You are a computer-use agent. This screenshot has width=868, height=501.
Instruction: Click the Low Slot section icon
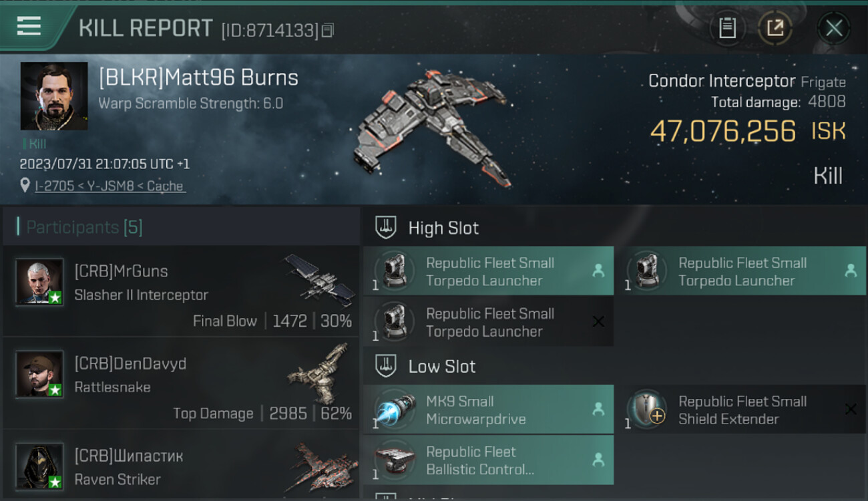pyautogui.click(x=385, y=366)
